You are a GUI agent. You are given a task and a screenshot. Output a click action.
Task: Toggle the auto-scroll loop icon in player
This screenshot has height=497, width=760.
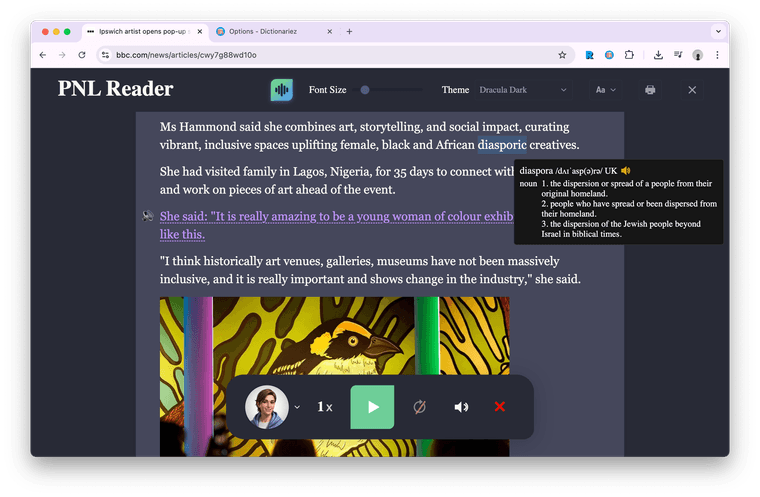tap(420, 407)
